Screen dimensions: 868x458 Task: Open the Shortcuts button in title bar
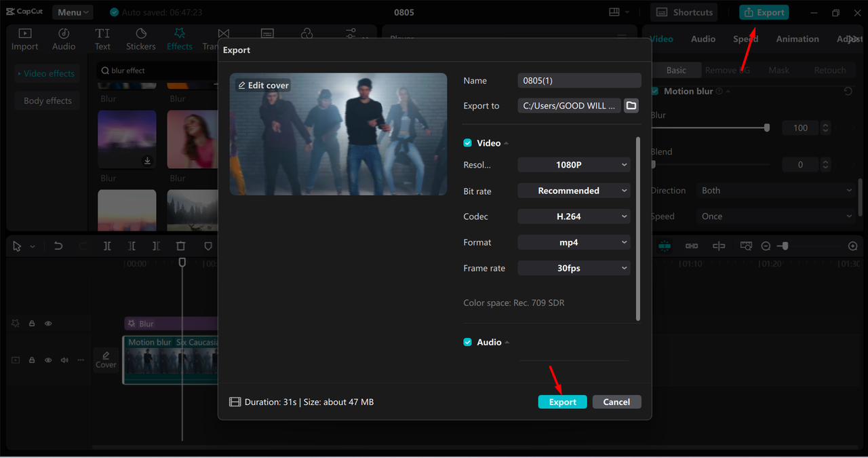(x=684, y=12)
